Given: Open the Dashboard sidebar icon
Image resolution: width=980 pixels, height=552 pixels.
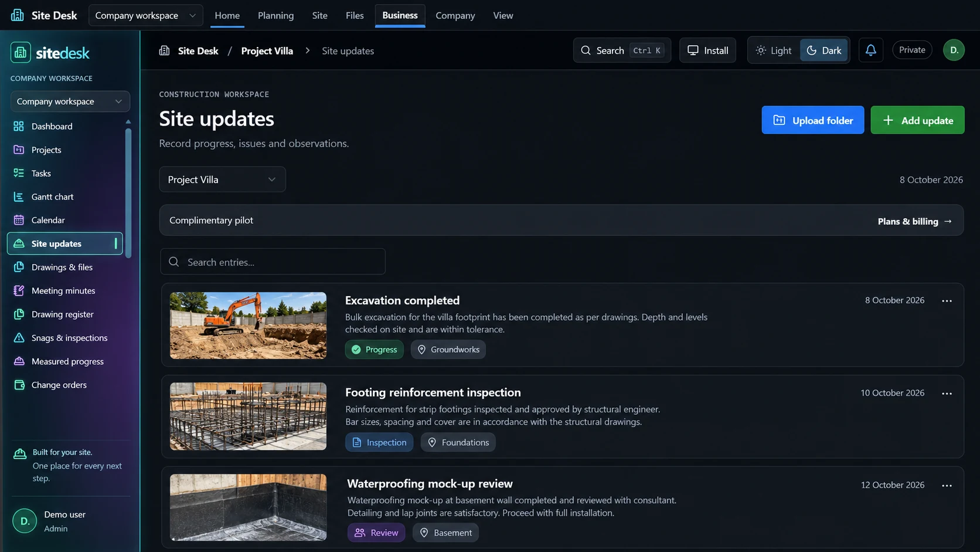Looking at the screenshot, I should pos(19,126).
